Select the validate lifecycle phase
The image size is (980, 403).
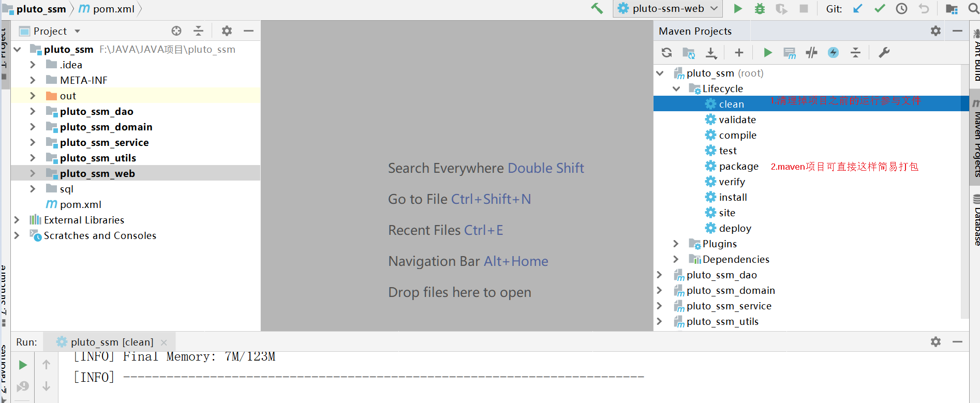point(737,120)
